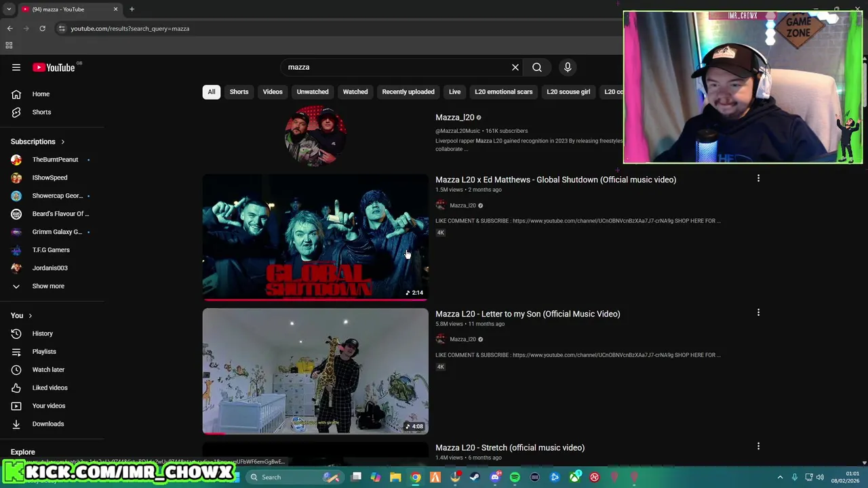Screen dimensions: 868x488
Task: Click the Global Shutdown video thumbnail
Action: click(315, 237)
